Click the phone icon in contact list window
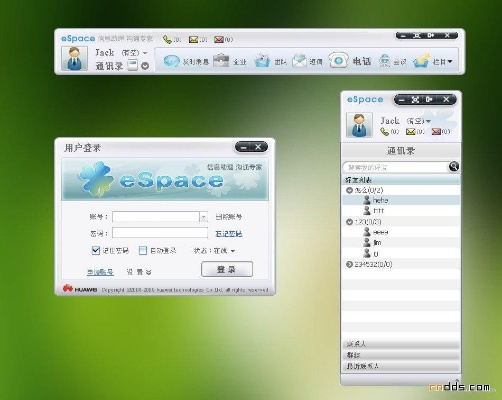This screenshot has width=502, height=400. (x=384, y=132)
